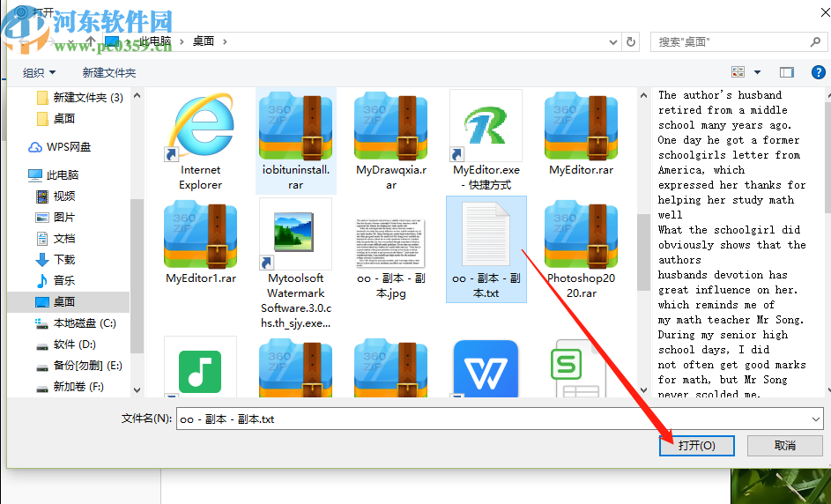Click the 打开(O) button
The image size is (831, 504).
(x=697, y=446)
